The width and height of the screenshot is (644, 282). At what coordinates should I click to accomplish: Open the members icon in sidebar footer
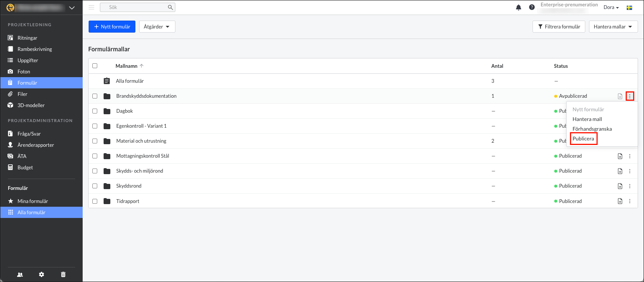pyautogui.click(x=20, y=275)
